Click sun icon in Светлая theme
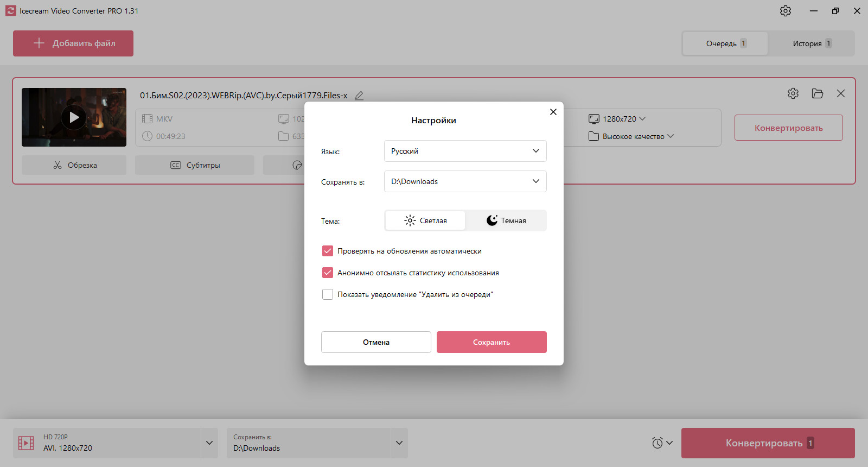868x467 pixels. click(x=410, y=220)
